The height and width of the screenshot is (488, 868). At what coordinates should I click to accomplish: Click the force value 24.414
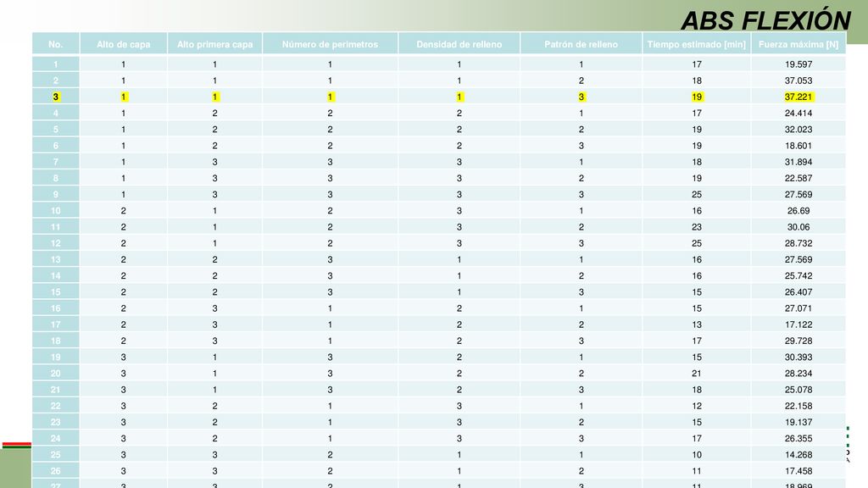tap(798, 113)
